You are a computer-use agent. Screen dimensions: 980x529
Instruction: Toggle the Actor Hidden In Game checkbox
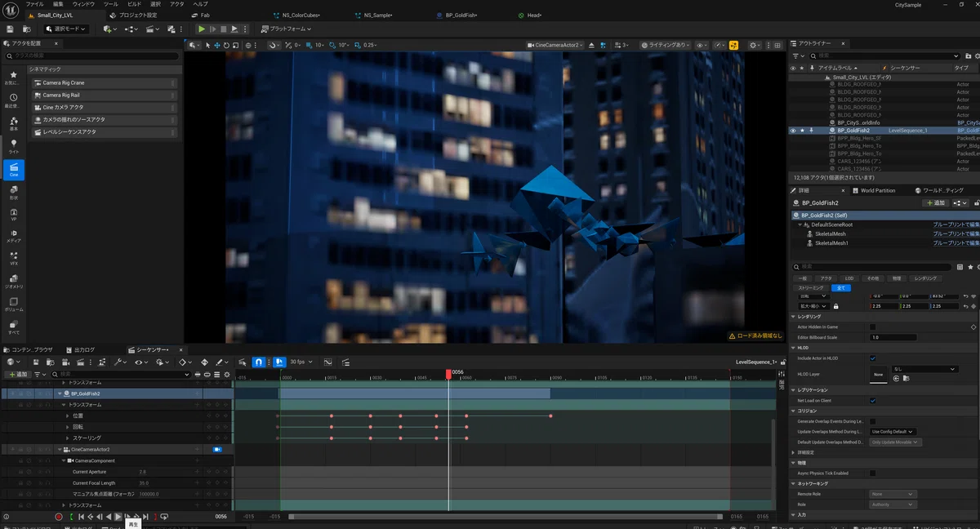(872, 327)
